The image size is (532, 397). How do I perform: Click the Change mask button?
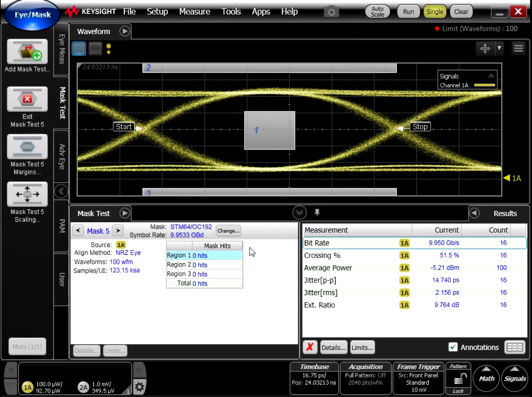pyautogui.click(x=228, y=231)
